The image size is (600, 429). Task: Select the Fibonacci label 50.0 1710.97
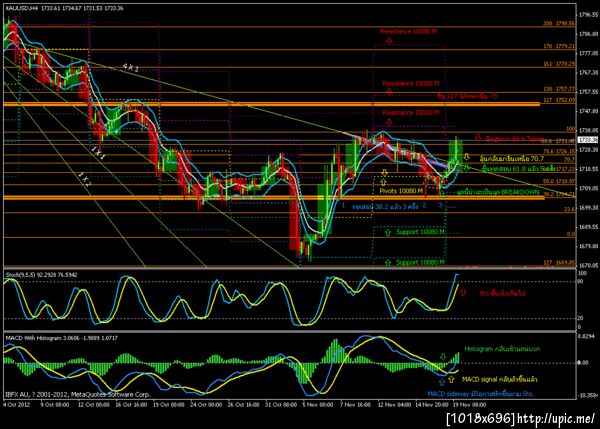(559, 181)
